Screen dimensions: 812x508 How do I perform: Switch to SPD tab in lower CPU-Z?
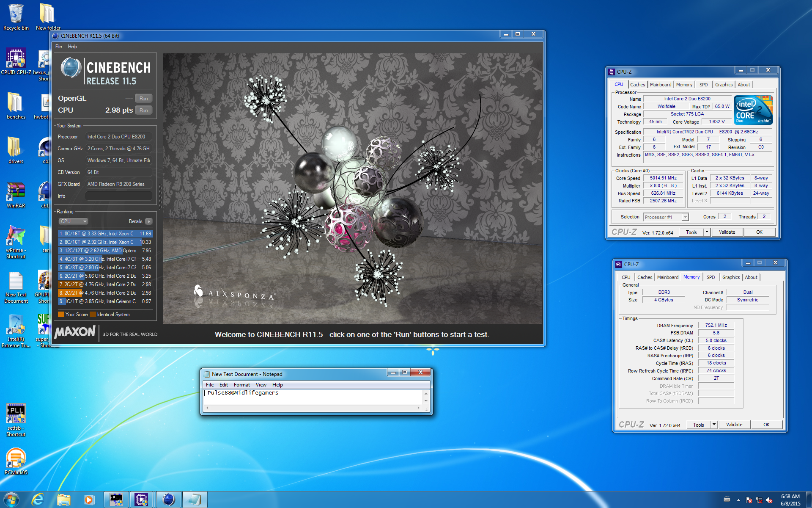711,277
